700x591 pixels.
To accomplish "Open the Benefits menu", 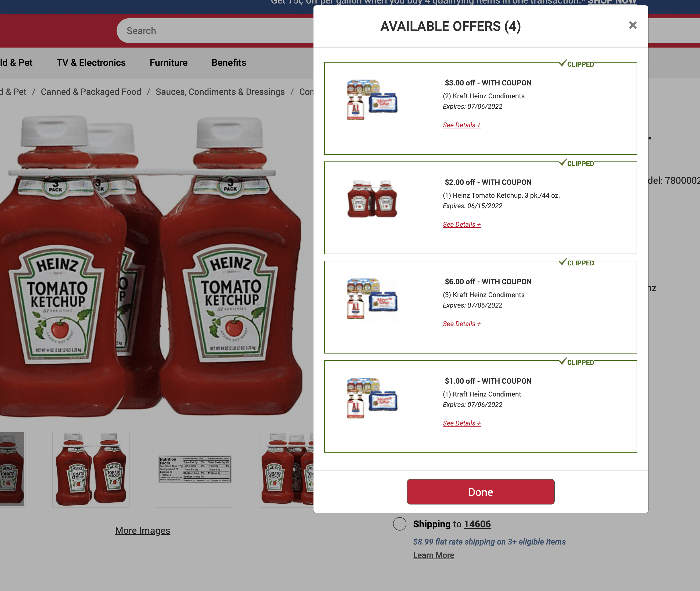I will (229, 63).
